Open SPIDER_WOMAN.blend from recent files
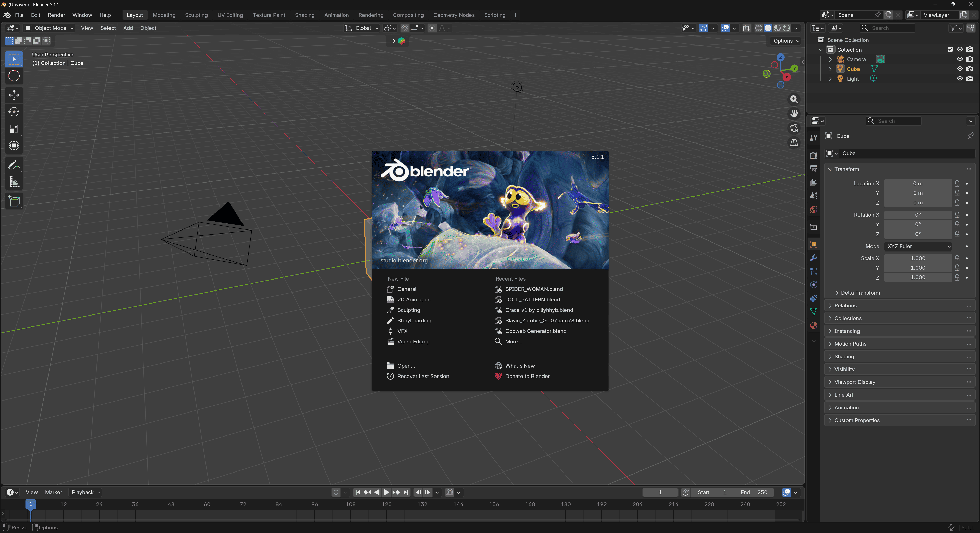 point(533,289)
